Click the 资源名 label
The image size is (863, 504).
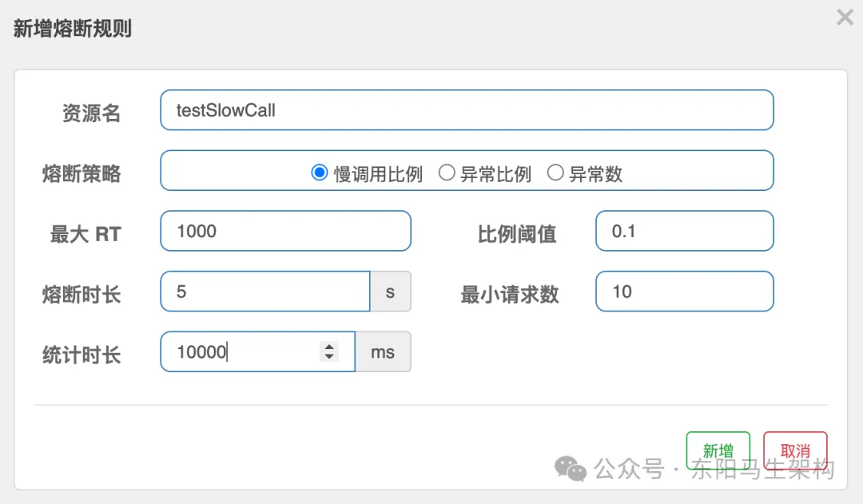(x=91, y=113)
